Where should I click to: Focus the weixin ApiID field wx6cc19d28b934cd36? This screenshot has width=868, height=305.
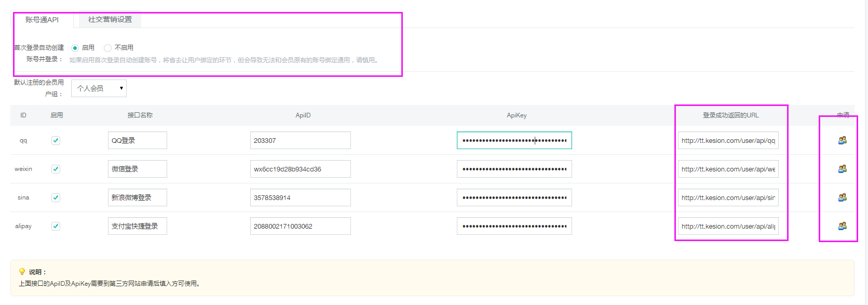[x=300, y=169]
